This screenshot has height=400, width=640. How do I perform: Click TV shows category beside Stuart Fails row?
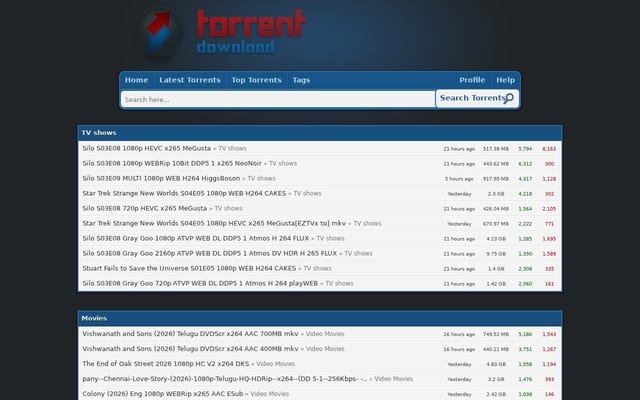[x=317, y=269]
